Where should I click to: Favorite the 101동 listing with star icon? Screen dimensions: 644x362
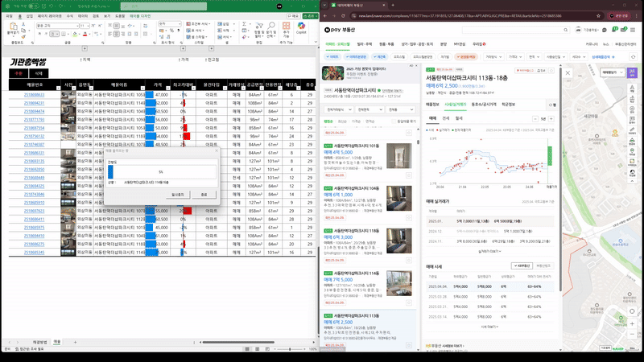coord(409,175)
